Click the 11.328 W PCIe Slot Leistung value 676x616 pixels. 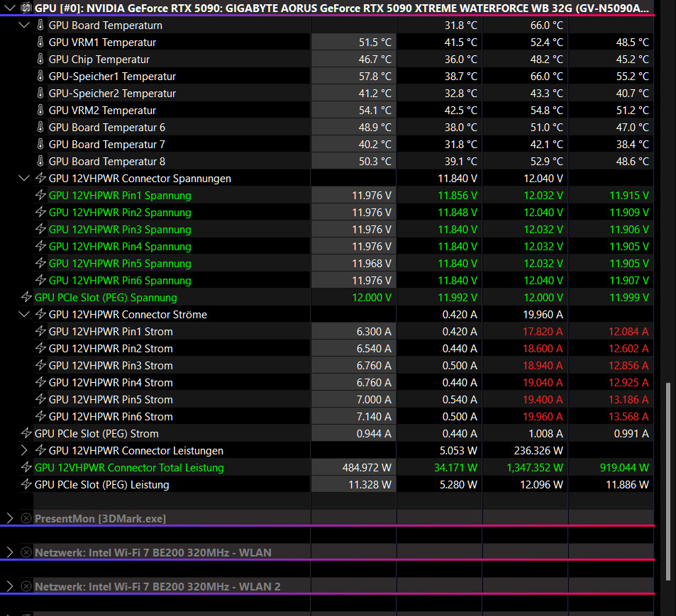tap(370, 485)
